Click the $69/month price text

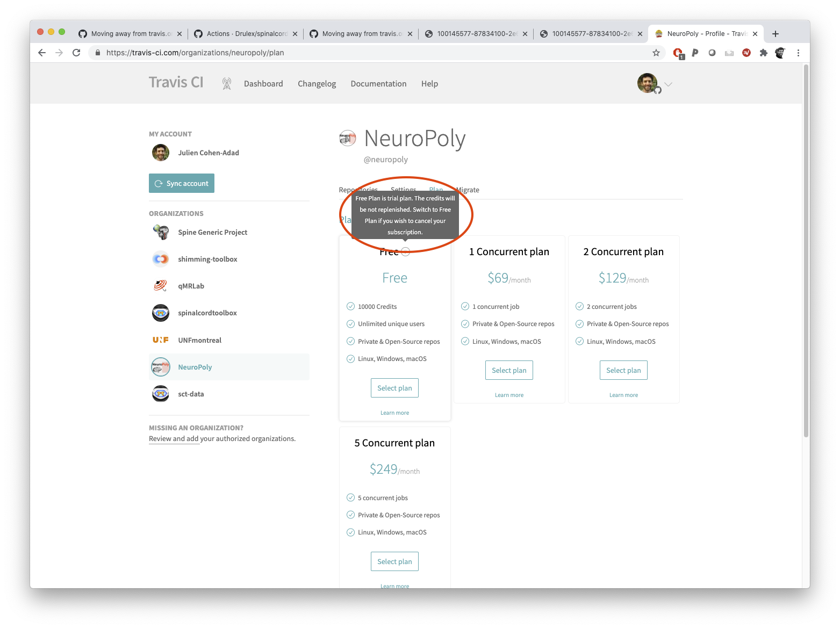509,278
